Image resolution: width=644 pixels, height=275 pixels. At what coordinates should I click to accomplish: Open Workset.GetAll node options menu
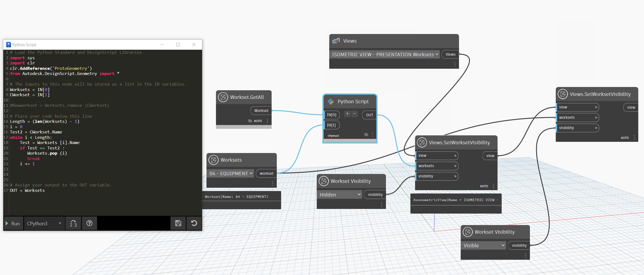click(267, 121)
